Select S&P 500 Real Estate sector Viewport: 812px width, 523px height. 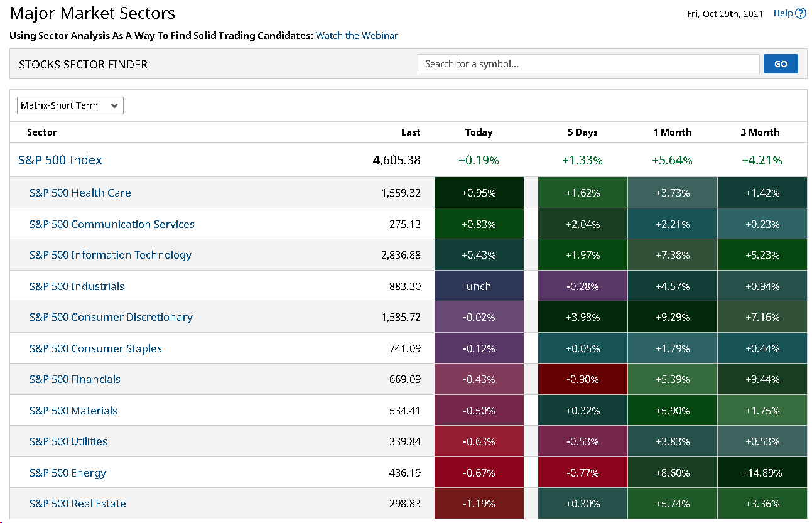[x=78, y=504]
